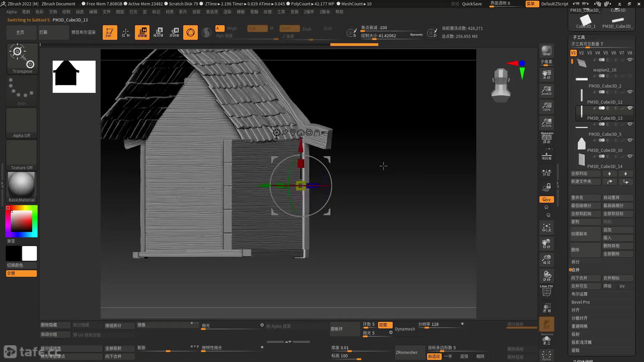Click the 缩放 view zoom icon on right shelf

[546, 259]
